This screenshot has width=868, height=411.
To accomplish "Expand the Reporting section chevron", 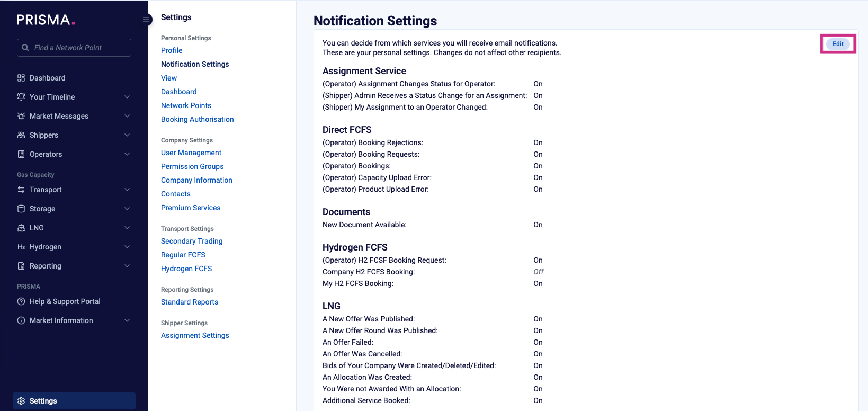I will [127, 266].
